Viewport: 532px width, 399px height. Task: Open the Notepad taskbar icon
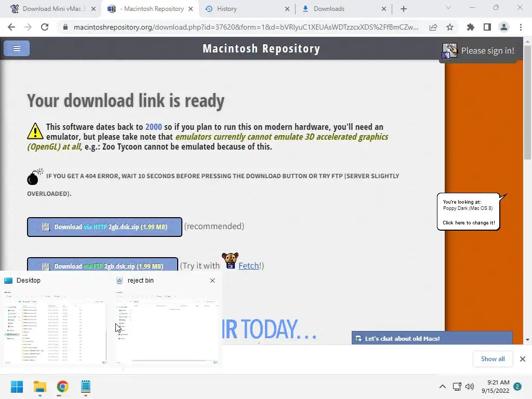click(86, 387)
